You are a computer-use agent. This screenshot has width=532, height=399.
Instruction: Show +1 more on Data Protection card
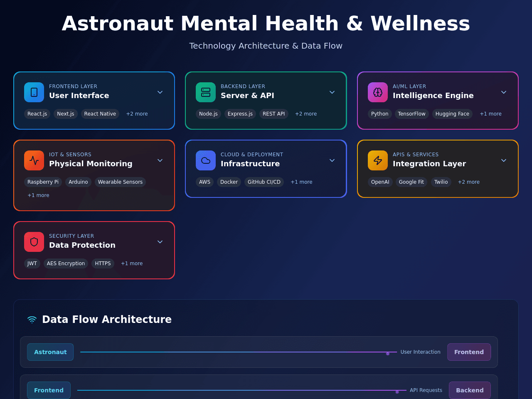coord(132,264)
